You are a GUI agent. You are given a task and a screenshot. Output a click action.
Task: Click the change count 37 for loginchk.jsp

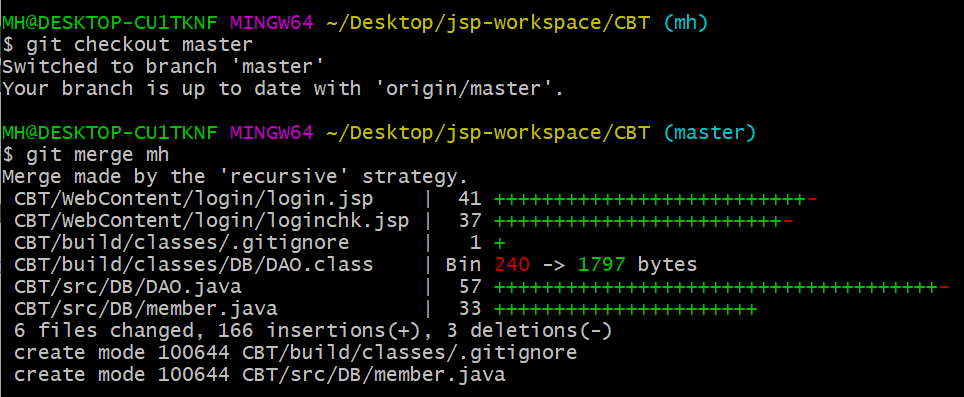coord(470,221)
